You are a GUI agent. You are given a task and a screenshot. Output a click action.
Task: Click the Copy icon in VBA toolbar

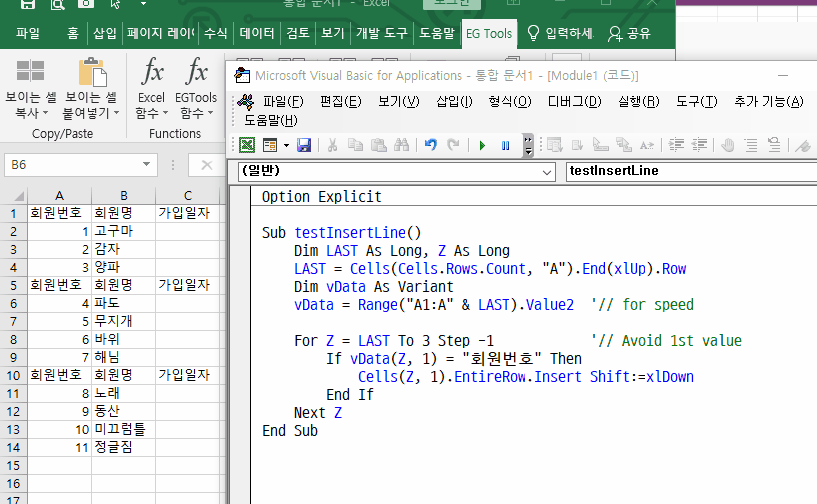point(355,145)
